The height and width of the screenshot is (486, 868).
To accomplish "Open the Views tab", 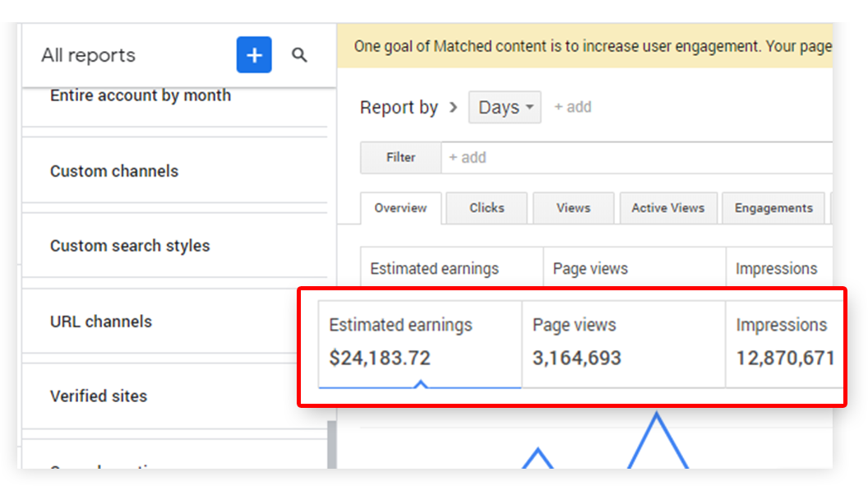I will [573, 208].
